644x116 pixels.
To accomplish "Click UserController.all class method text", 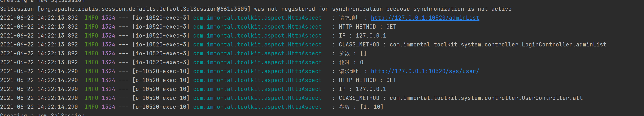I will click(486, 98).
